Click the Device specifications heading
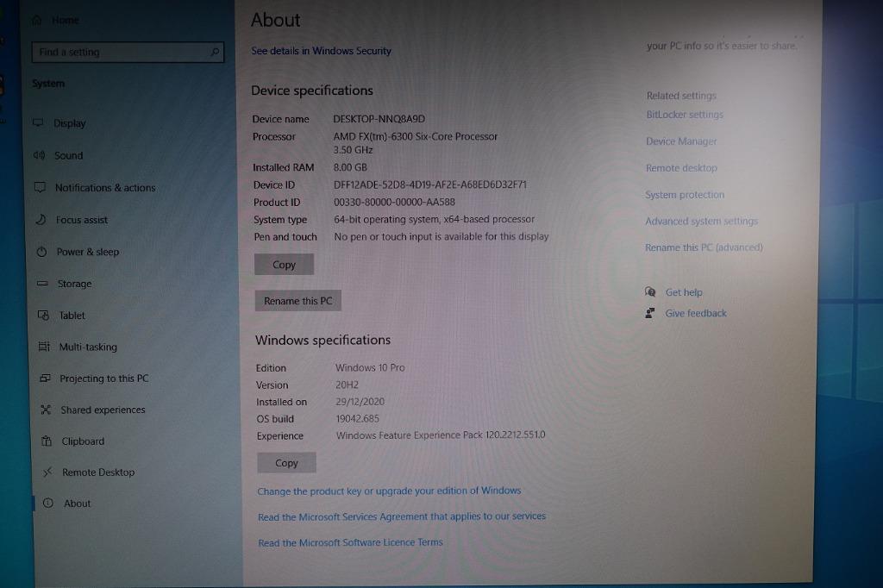 click(x=312, y=91)
